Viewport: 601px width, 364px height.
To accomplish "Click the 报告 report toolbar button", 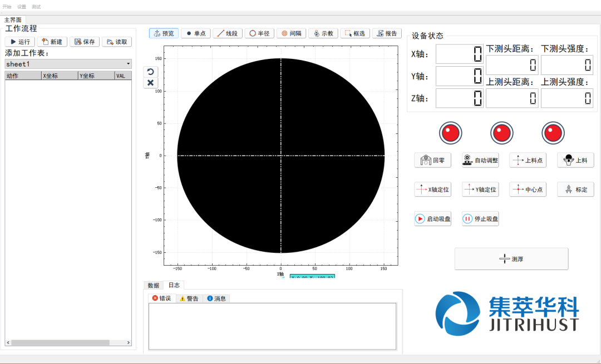I will click(386, 33).
